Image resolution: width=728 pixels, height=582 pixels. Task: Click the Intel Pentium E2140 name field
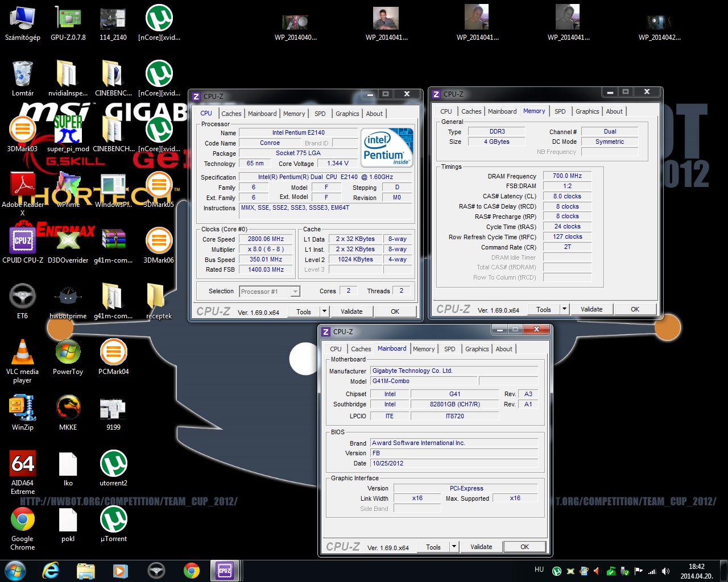tap(298, 132)
